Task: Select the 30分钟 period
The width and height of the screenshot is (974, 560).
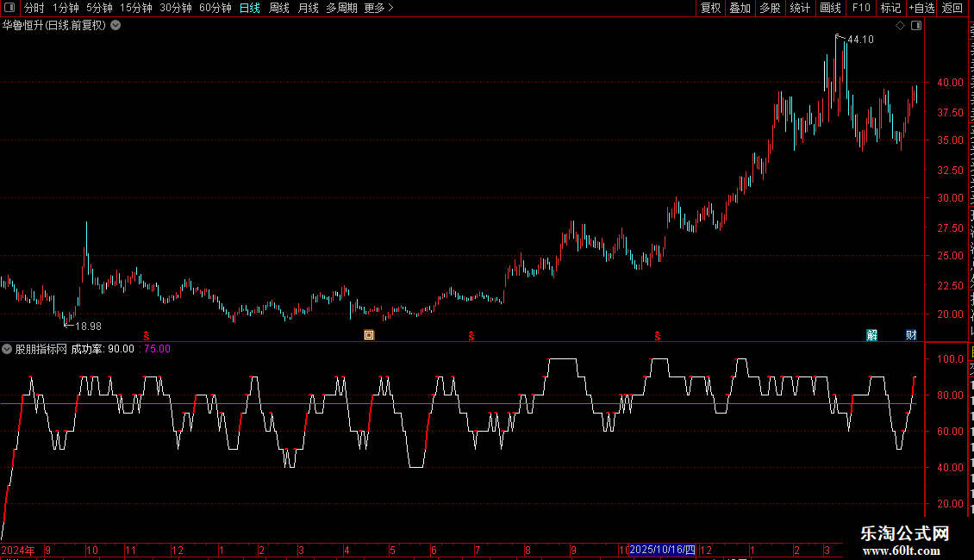Action: click(x=176, y=8)
